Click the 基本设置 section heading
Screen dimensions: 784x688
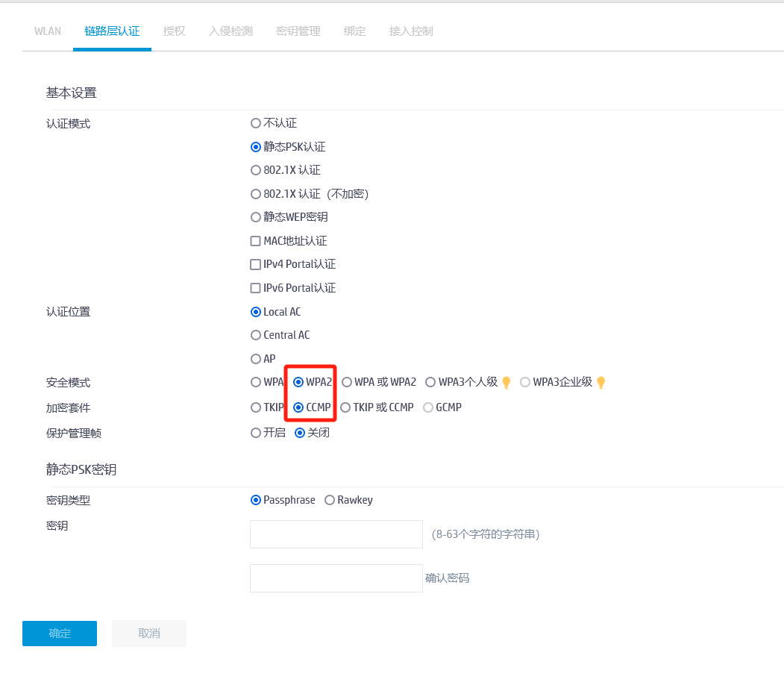point(72,93)
